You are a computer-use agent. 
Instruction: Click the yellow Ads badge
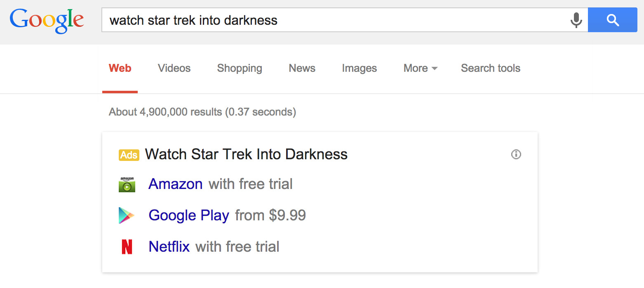coord(129,155)
